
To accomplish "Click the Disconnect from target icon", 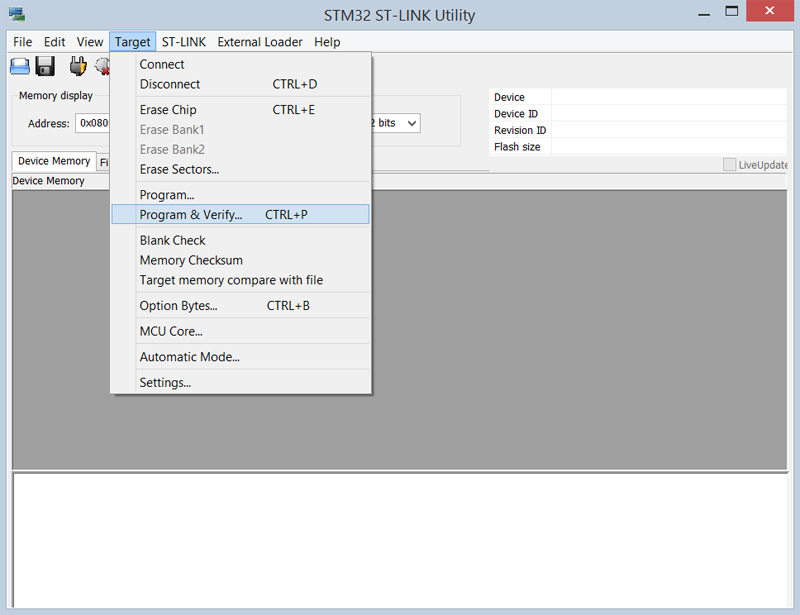I will pos(102,66).
